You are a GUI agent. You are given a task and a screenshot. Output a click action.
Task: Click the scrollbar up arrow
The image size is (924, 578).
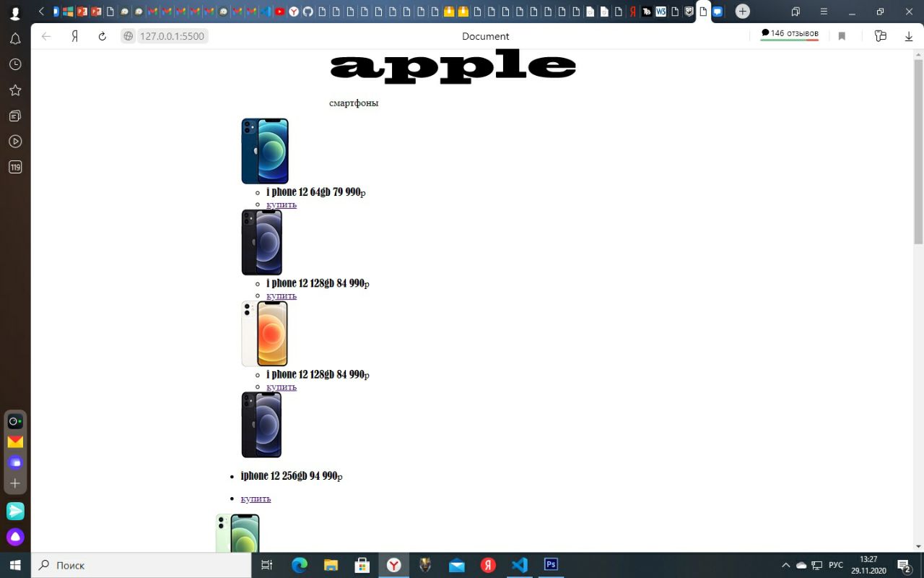click(918, 53)
